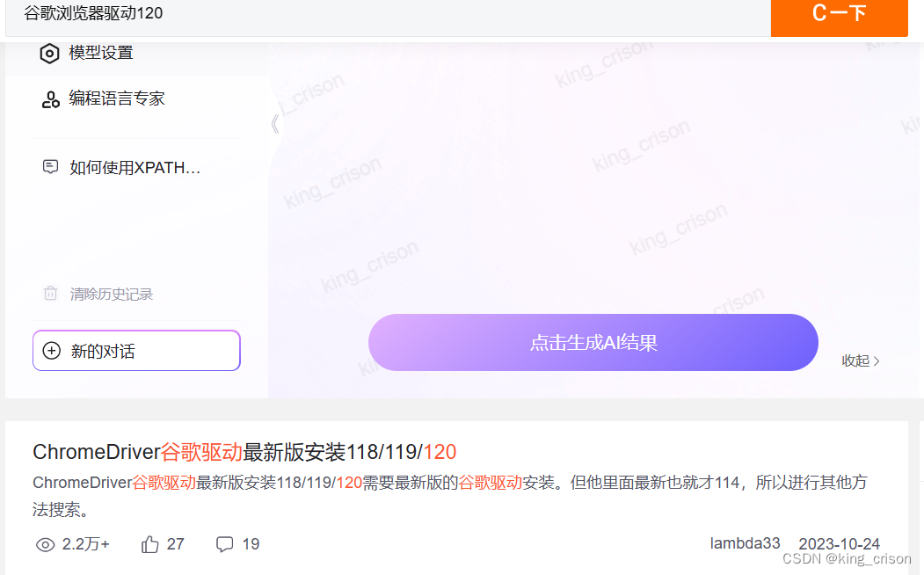Start a 新的对话 conversation
The width and height of the screenshot is (924, 575).
pyautogui.click(x=137, y=351)
